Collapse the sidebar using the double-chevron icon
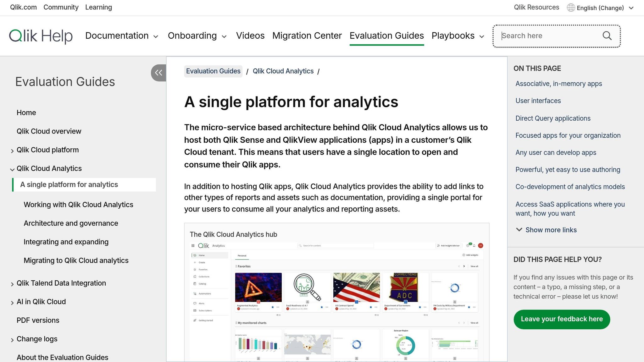This screenshot has height=362, width=644. (158, 73)
